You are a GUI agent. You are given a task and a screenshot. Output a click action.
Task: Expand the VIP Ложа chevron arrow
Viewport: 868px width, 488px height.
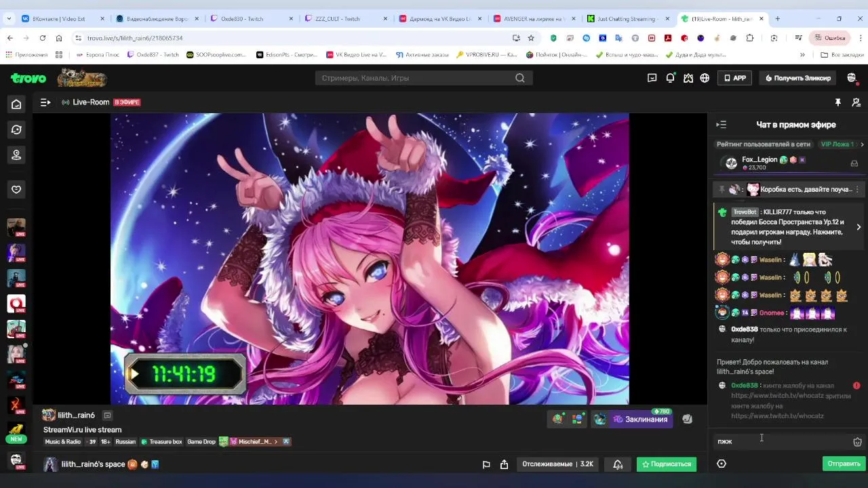(862, 144)
